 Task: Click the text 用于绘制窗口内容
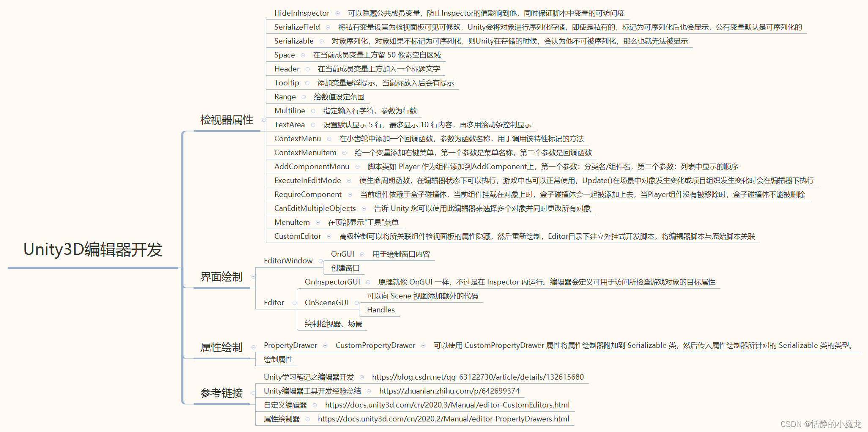point(401,254)
